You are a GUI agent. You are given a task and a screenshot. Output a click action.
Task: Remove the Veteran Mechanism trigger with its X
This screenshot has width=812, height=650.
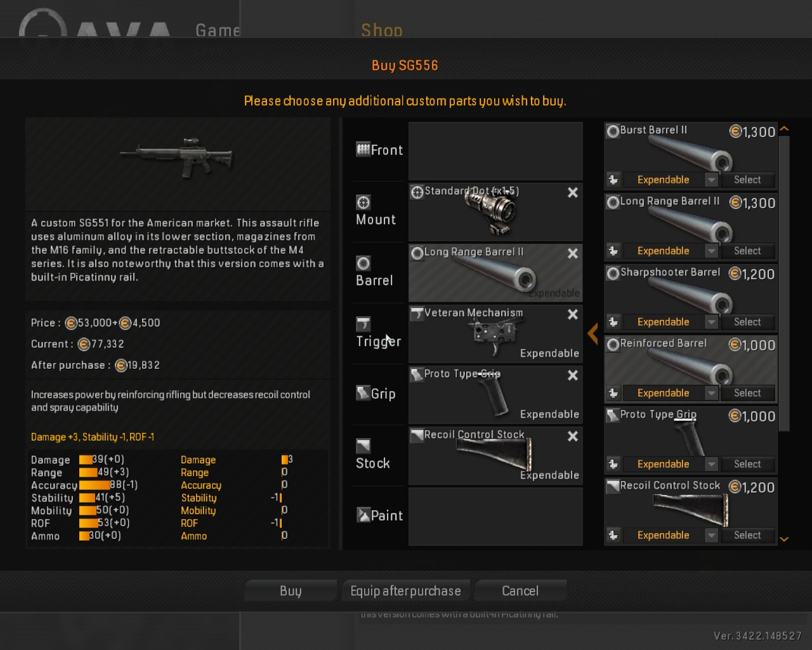pos(572,314)
